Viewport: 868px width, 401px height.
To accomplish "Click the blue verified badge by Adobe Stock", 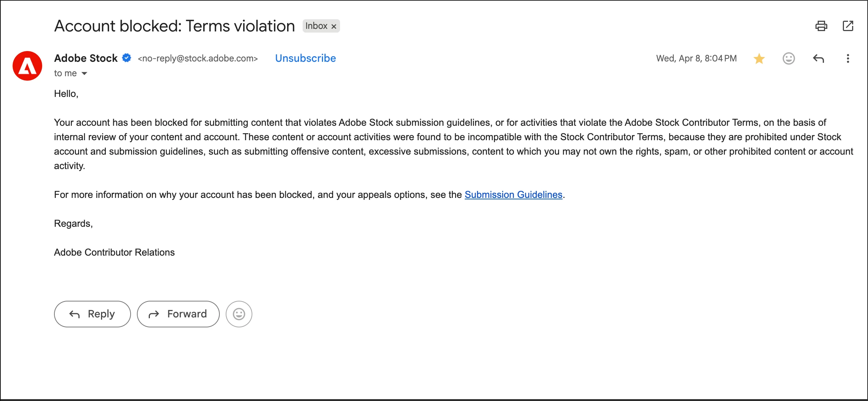I will 127,58.
